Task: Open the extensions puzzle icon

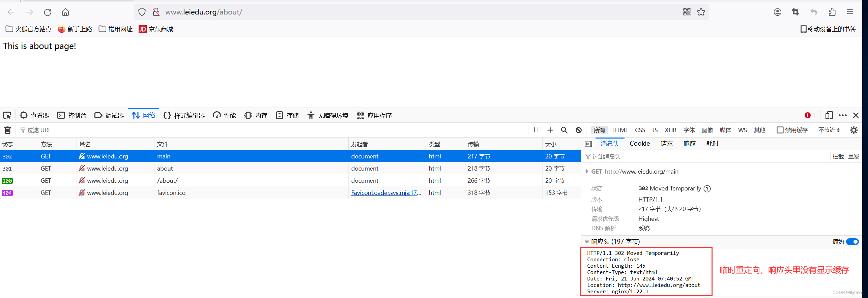Action: (x=832, y=12)
